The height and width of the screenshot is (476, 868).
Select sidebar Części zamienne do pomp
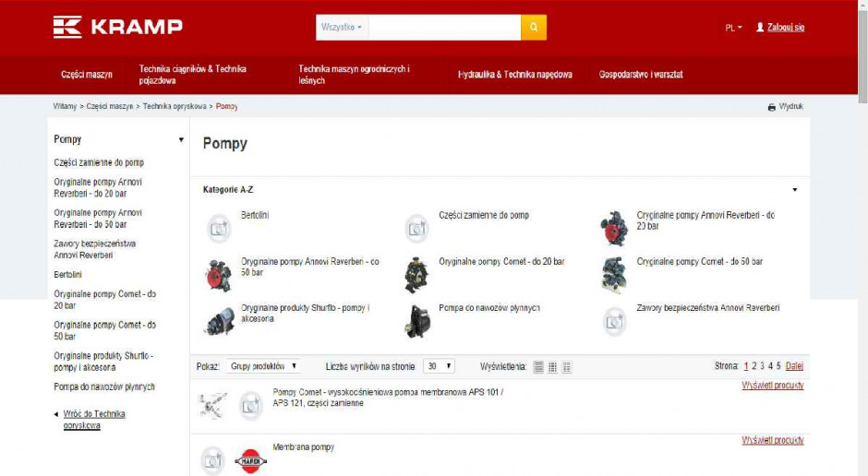pos(99,162)
